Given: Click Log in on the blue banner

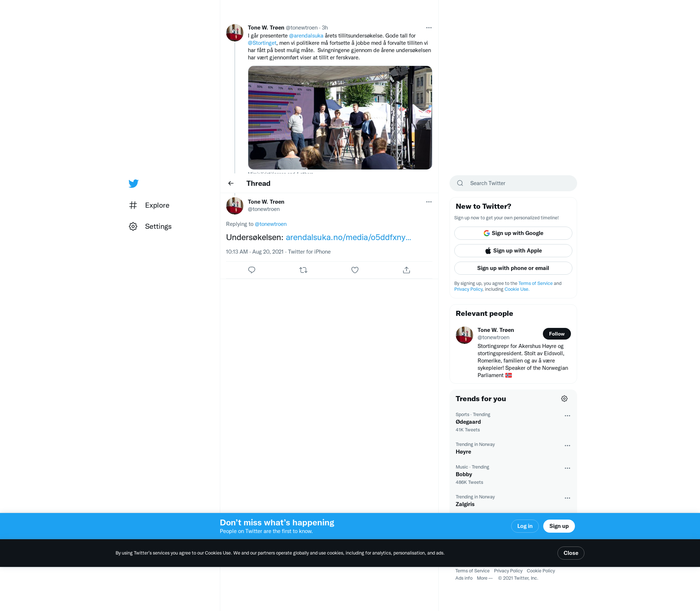Looking at the screenshot, I should 525,526.
